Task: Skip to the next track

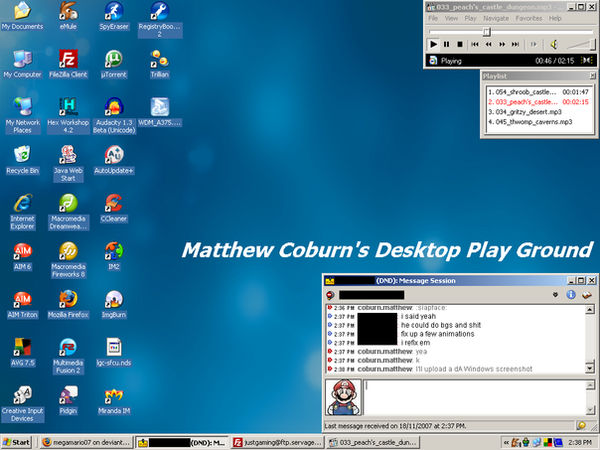Action: [x=515, y=44]
